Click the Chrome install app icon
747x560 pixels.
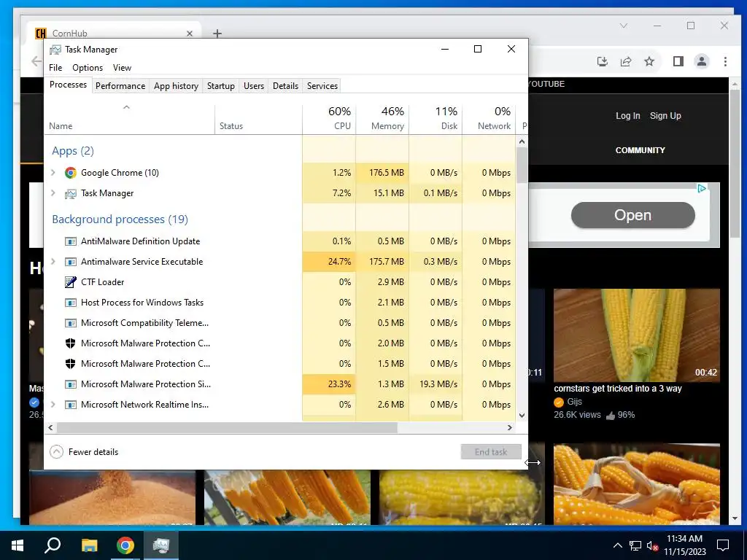(x=602, y=61)
